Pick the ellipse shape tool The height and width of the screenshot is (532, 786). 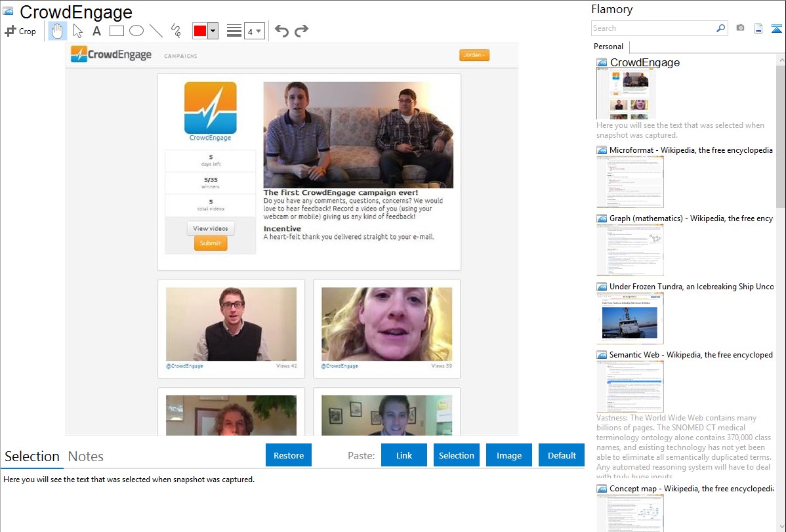point(136,31)
